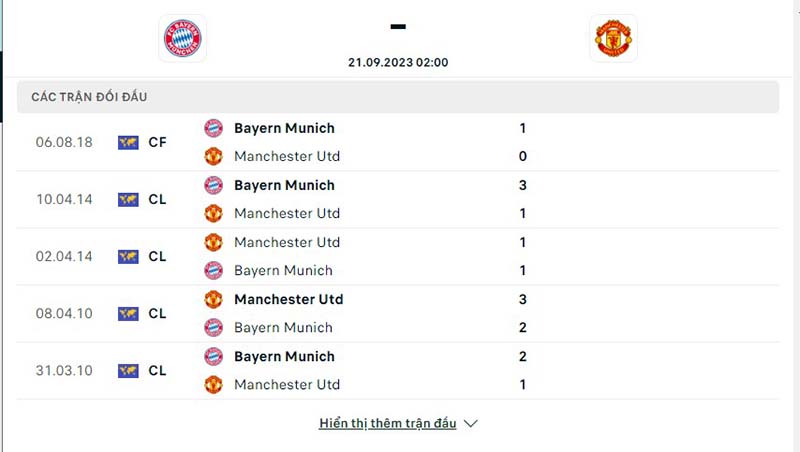Click world flag icon for 02.04.14 match
This screenshot has width=800, height=452.
point(127,256)
